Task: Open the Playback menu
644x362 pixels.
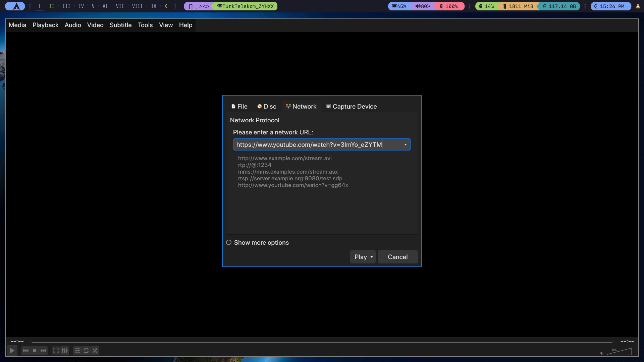Action: pos(45,25)
